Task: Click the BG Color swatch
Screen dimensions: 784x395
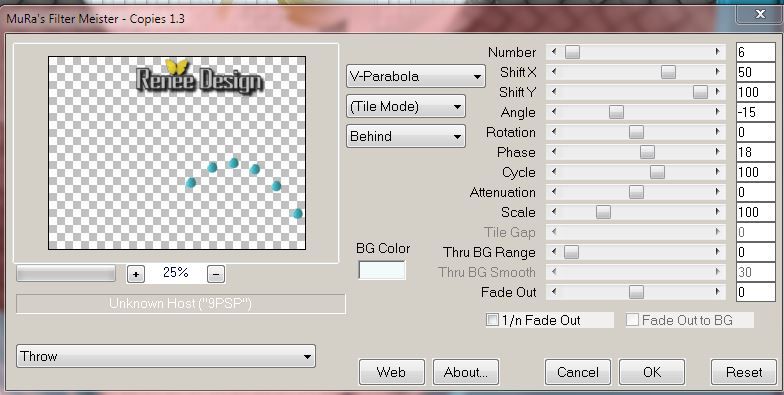Action: (x=382, y=270)
